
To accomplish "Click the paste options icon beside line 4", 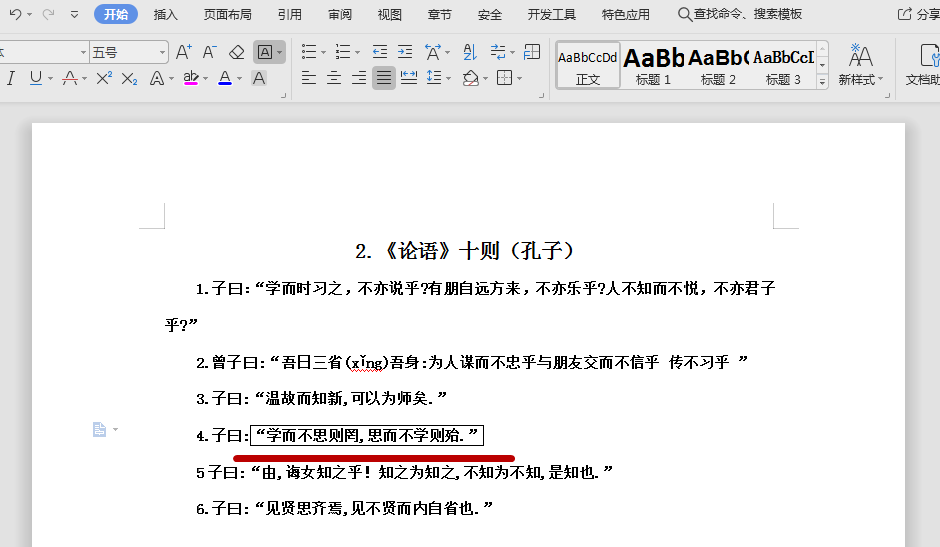I will [x=100, y=429].
